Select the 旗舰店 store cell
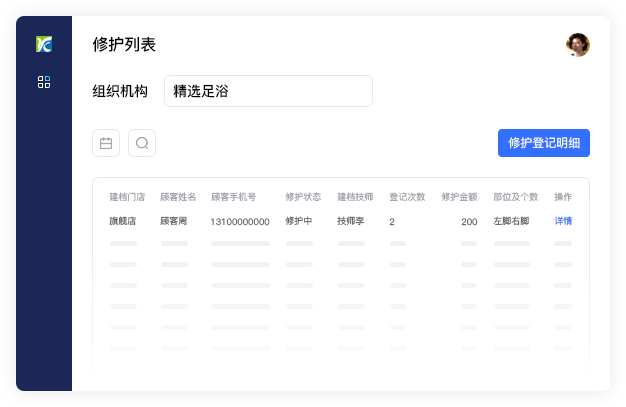 [x=123, y=221]
